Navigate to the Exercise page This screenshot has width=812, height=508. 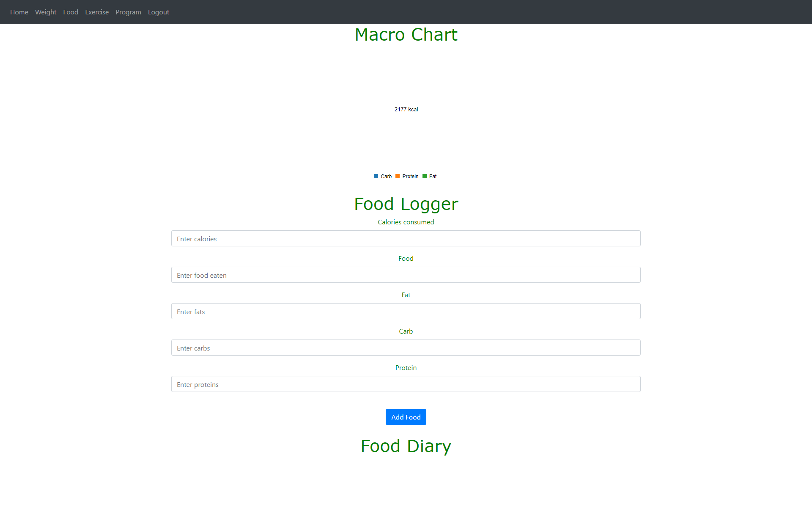coord(97,12)
